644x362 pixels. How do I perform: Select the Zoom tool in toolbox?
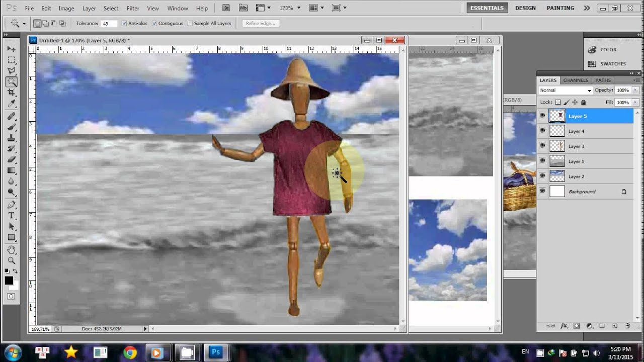point(11,260)
